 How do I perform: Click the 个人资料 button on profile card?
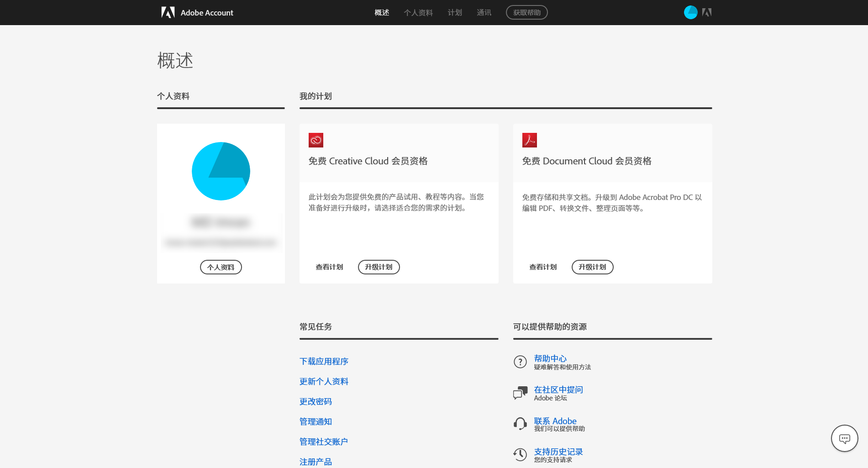pos(221,267)
